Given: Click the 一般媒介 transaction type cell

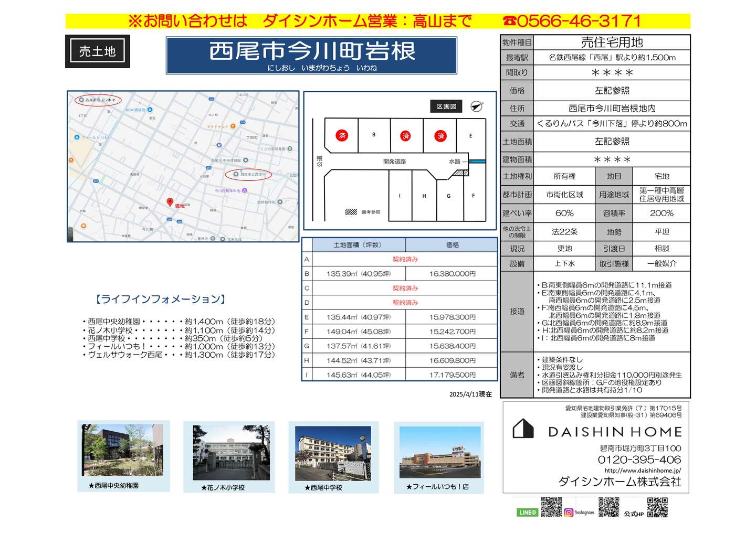Looking at the screenshot, I should click(x=661, y=264).
